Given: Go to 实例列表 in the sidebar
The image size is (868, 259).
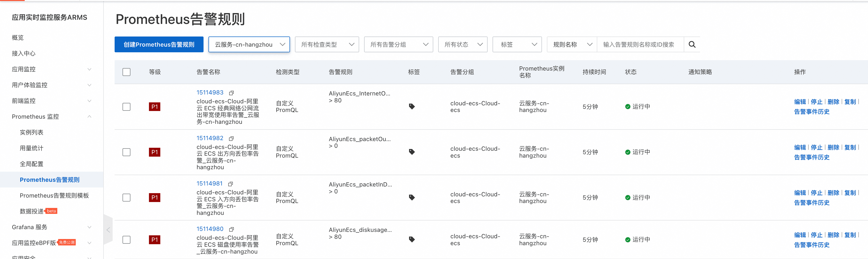Looking at the screenshot, I should coord(31,132).
